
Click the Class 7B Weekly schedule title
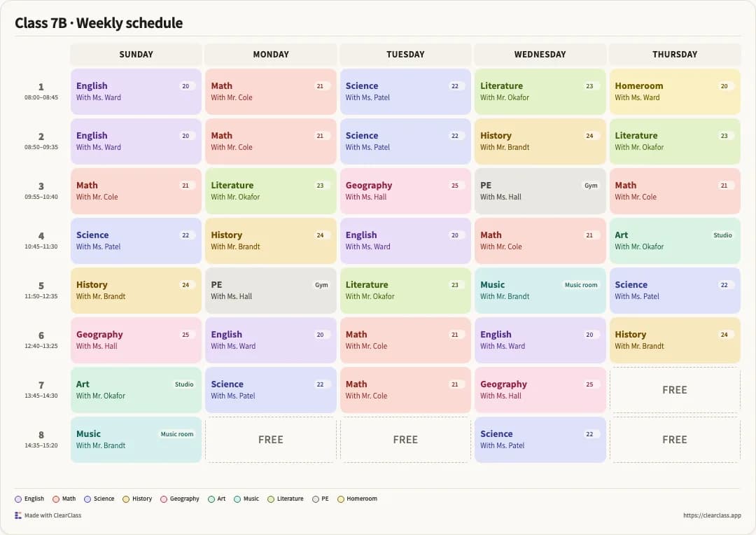point(99,22)
